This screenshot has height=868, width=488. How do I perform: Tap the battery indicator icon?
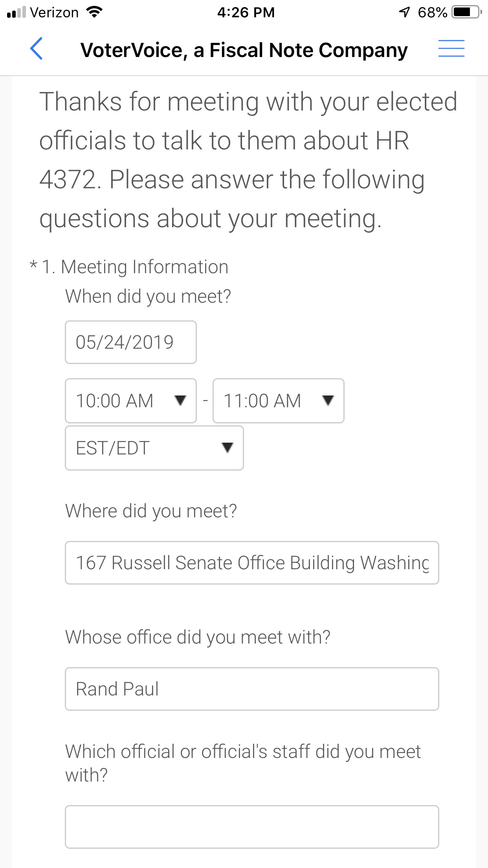[x=466, y=12]
